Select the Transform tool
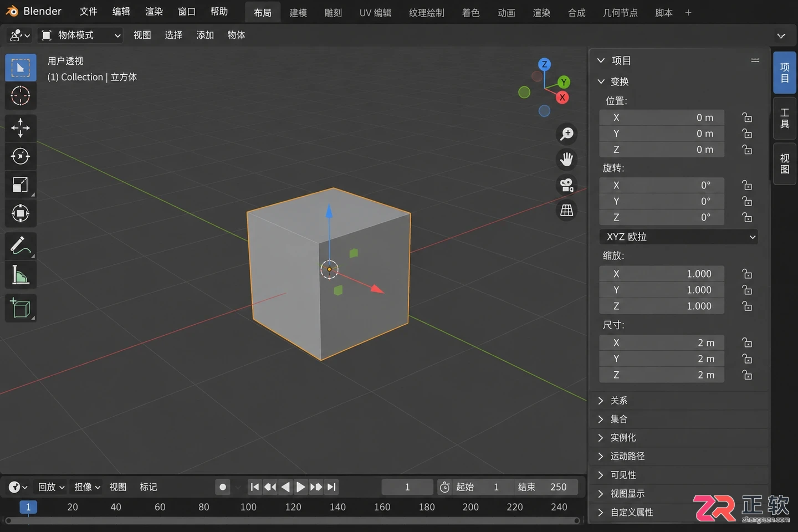The width and height of the screenshot is (798, 532). pyautogui.click(x=21, y=213)
